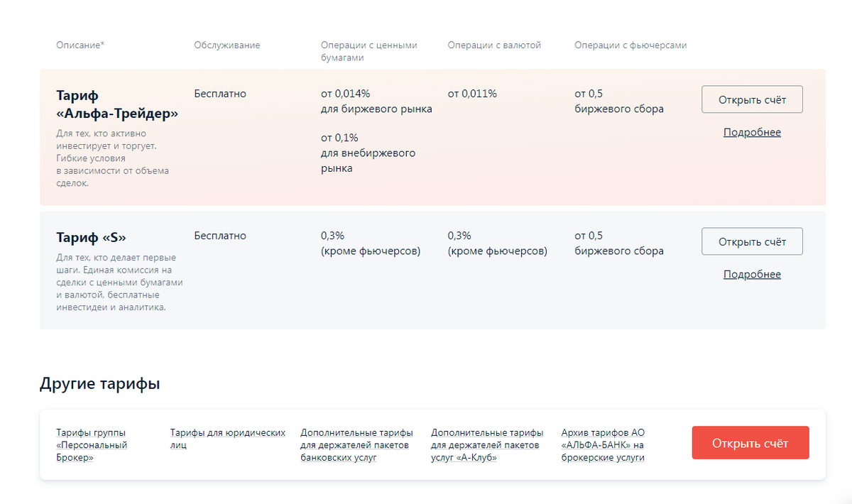The width and height of the screenshot is (852, 504).
Task: Open Подробнее link for Альфа-Трейдер tariff
Action: click(752, 133)
